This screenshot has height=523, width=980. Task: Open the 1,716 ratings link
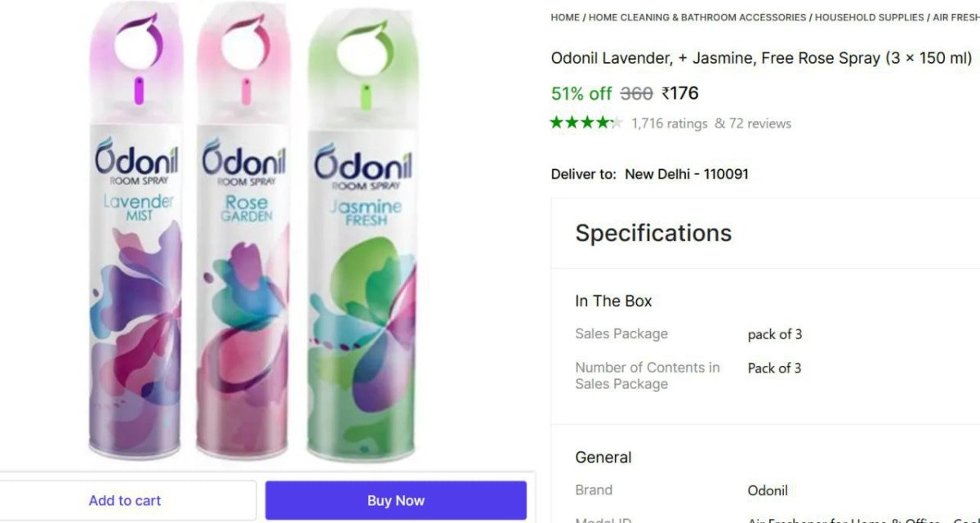[670, 123]
